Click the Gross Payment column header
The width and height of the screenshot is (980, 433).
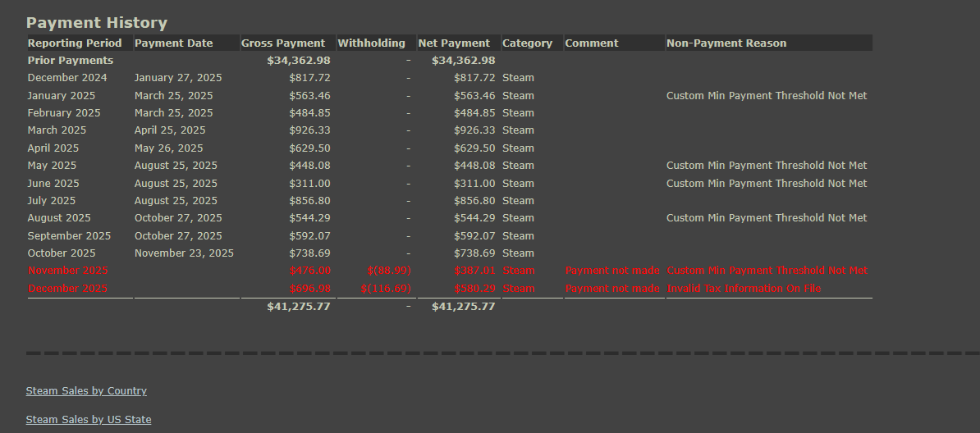click(x=283, y=43)
